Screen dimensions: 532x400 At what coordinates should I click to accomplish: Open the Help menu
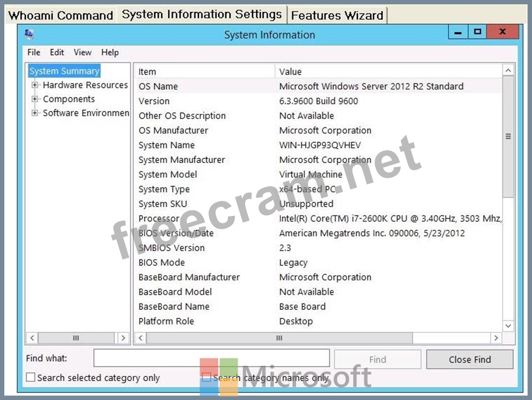[x=110, y=52]
